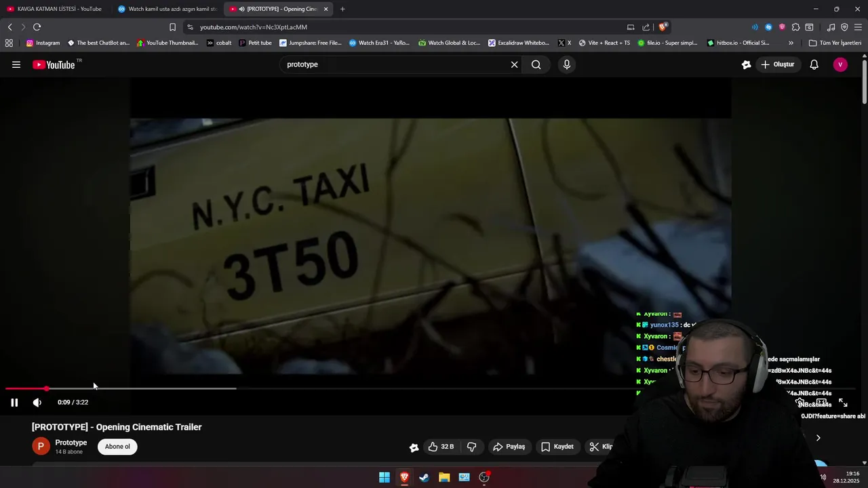Clear the search box with the X

(514, 64)
